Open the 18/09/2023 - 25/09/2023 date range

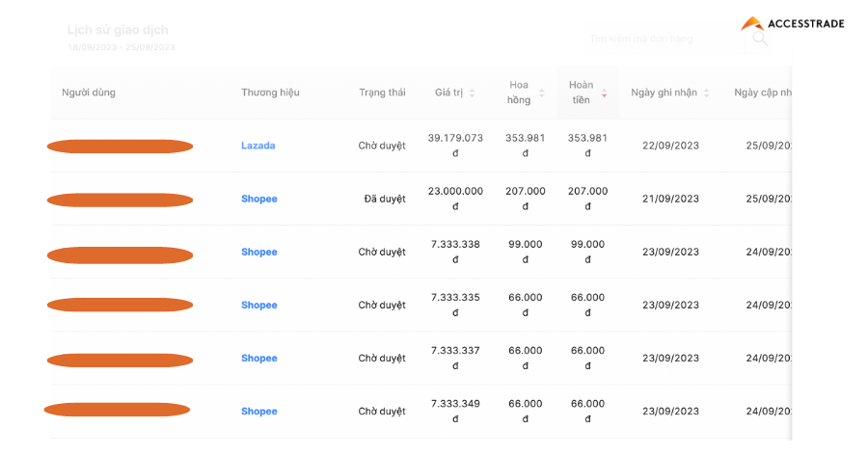pyautogui.click(x=122, y=47)
